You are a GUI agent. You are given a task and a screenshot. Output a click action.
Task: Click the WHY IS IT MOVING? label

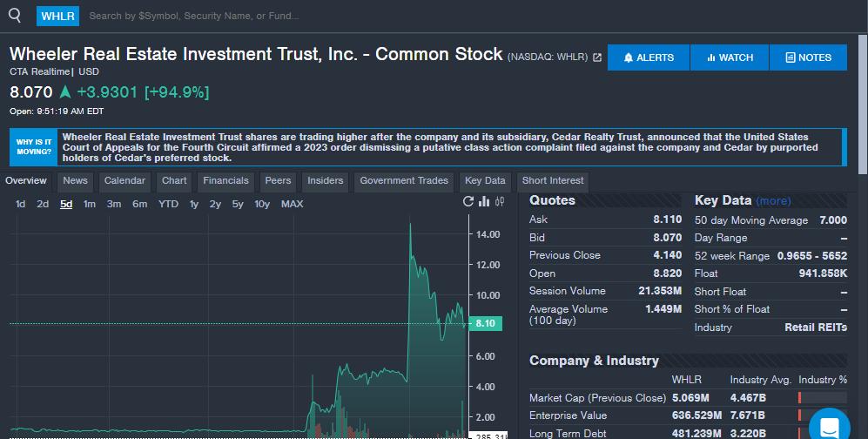coord(34,146)
